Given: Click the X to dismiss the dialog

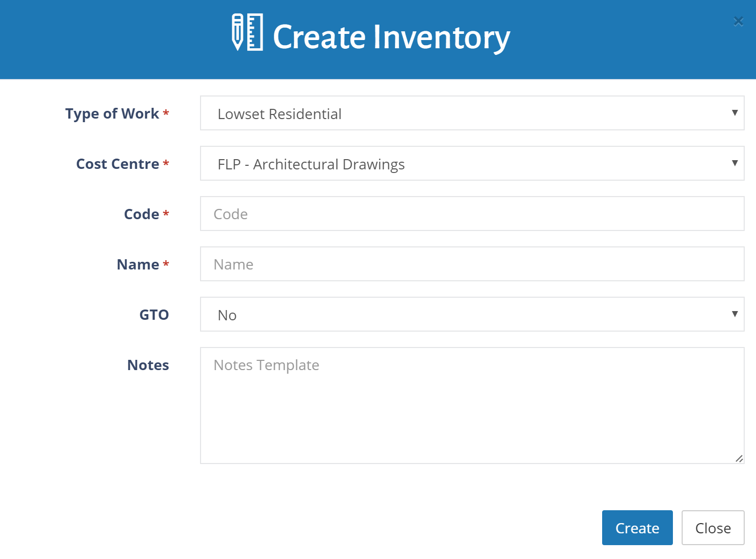Looking at the screenshot, I should tap(738, 21).
